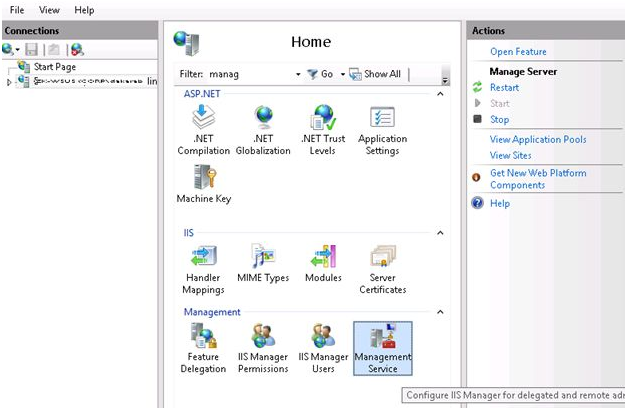This screenshot has height=412, width=629.
Task: Click the IIS group heading
Action: tap(189, 233)
